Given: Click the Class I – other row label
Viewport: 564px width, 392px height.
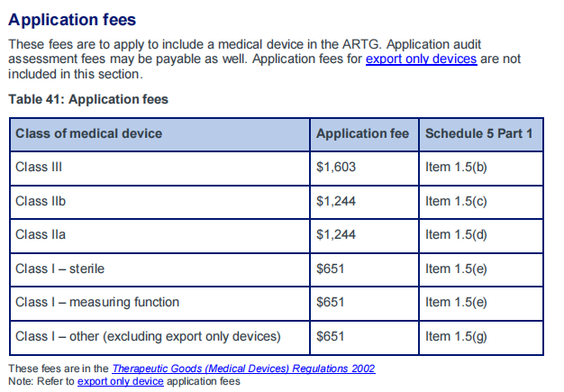Looking at the screenshot, I should tap(148, 337).
